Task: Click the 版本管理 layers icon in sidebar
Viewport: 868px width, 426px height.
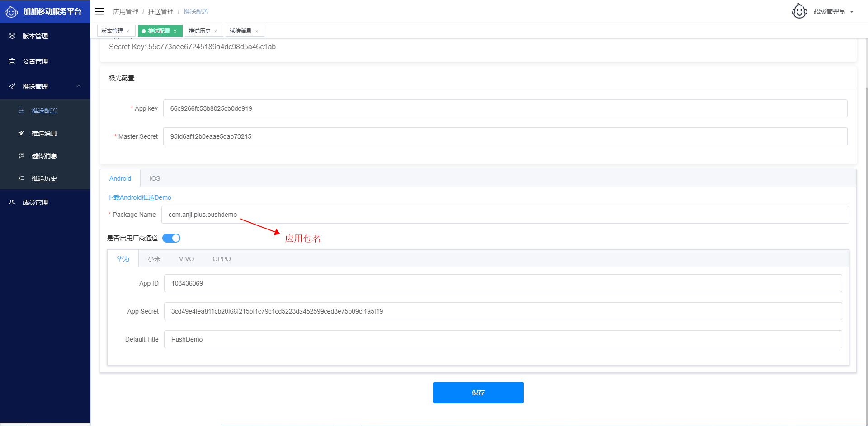Action: [12, 36]
